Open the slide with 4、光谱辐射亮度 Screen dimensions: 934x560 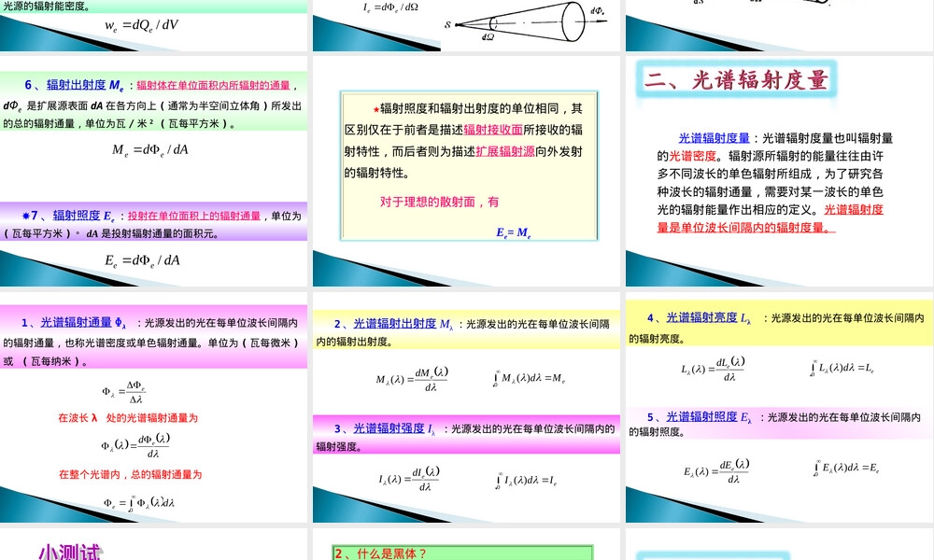(x=779, y=407)
